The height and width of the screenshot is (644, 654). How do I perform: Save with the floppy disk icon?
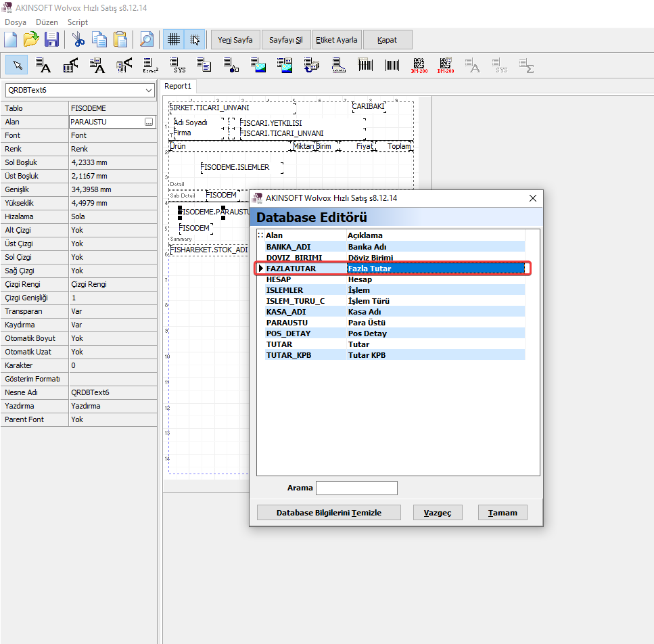tap(51, 40)
